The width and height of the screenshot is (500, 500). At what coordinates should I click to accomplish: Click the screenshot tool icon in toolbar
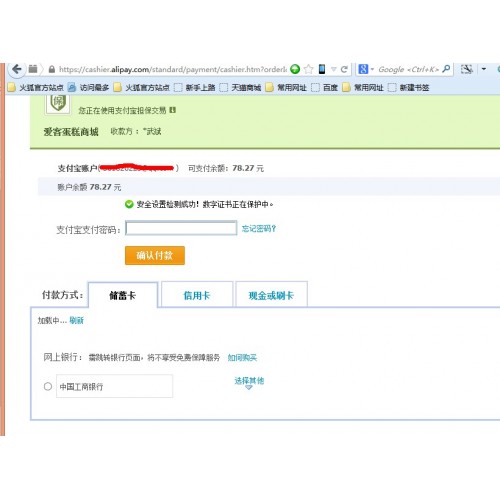467,69
